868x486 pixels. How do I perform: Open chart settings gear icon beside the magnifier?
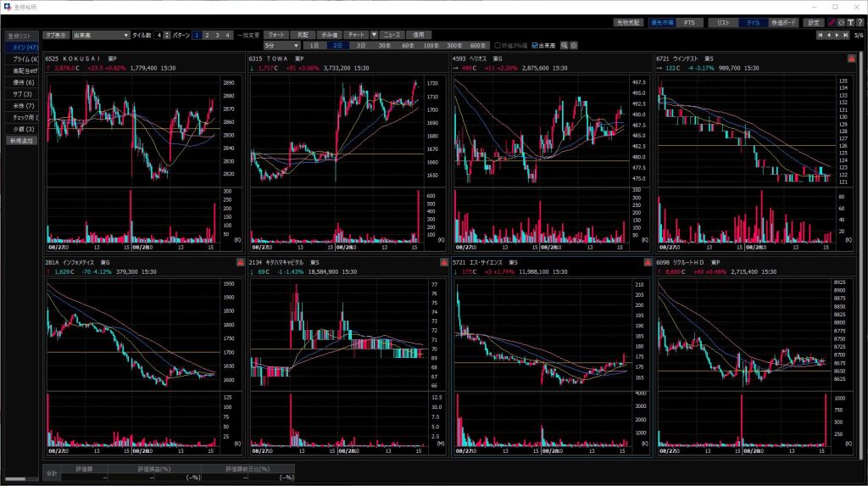coord(574,45)
